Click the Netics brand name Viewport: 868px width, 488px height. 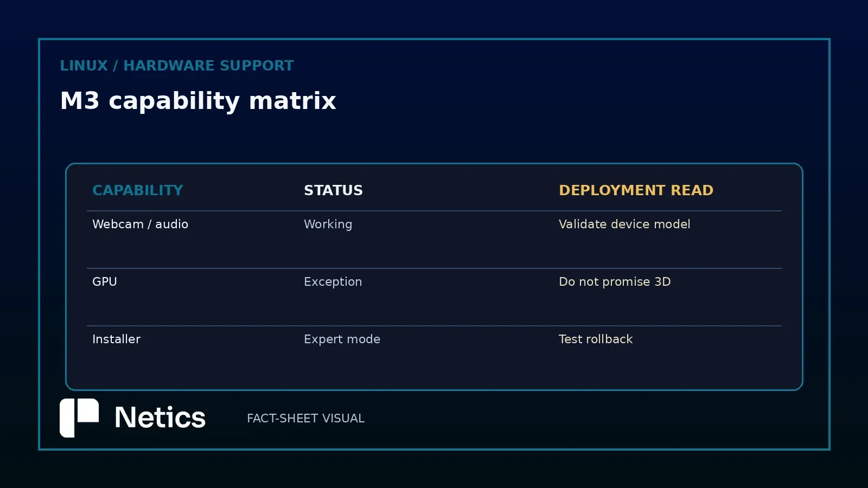click(x=160, y=418)
